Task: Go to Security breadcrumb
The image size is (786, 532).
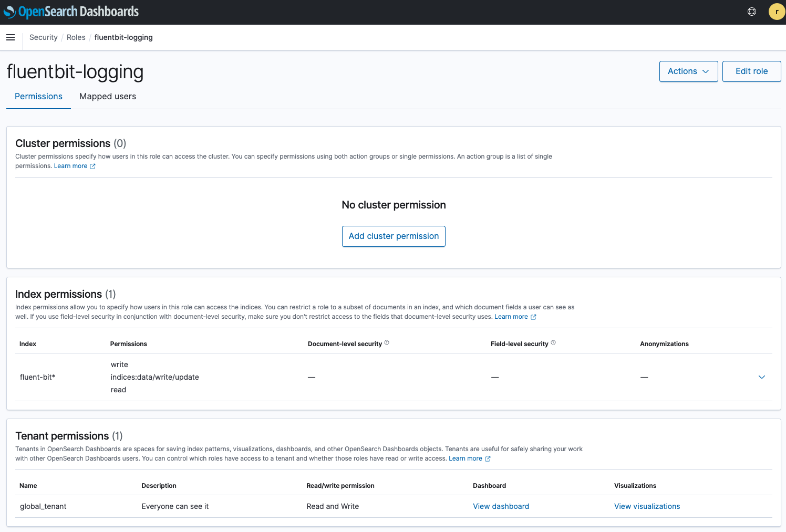Action: pyautogui.click(x=44, y=37)
